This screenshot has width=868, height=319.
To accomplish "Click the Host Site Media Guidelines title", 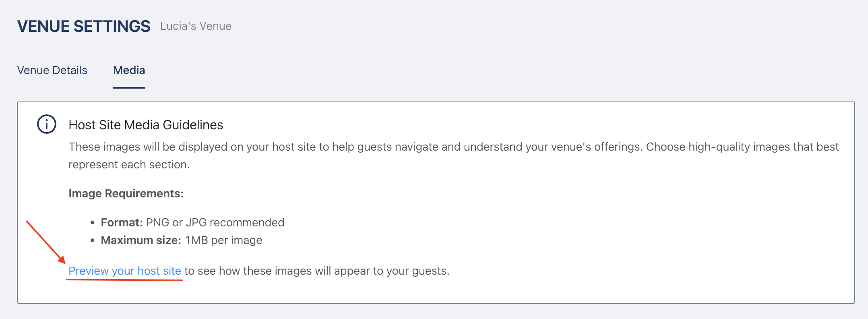I will [x=146, y=125].
